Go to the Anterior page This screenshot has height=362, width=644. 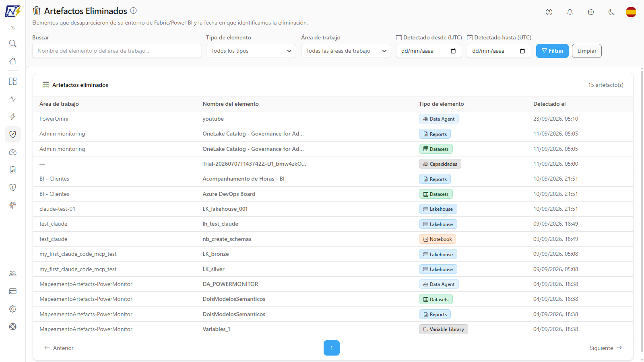tap(59, 348)
